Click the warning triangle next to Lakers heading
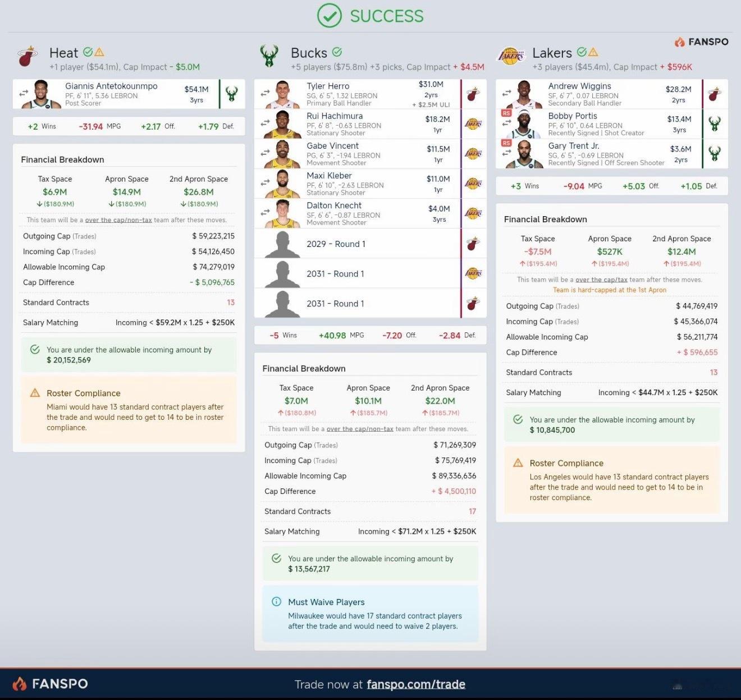This screenshot has width=741, height=700. coord(593,52)
